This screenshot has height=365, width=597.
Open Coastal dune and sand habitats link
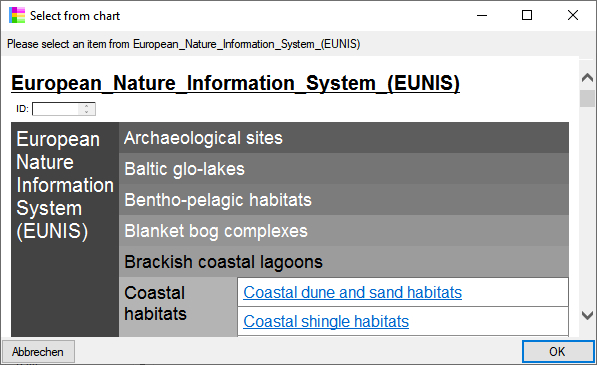[x=353, y=292]
